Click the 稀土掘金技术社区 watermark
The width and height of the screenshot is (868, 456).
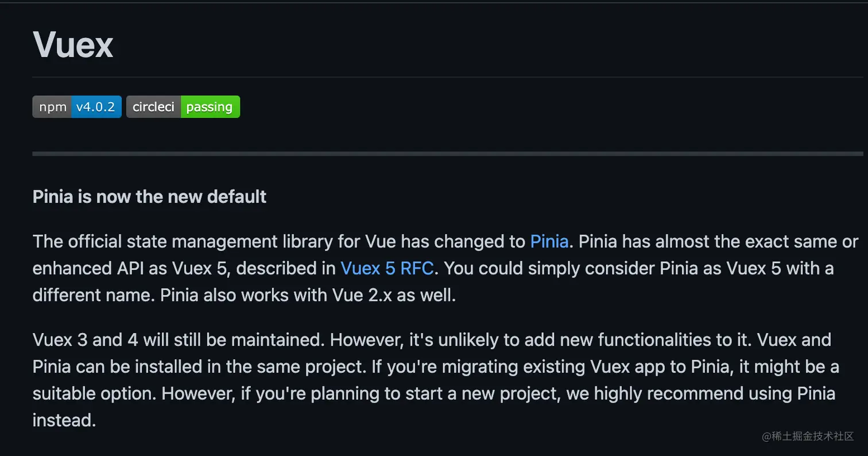(808, 436)
